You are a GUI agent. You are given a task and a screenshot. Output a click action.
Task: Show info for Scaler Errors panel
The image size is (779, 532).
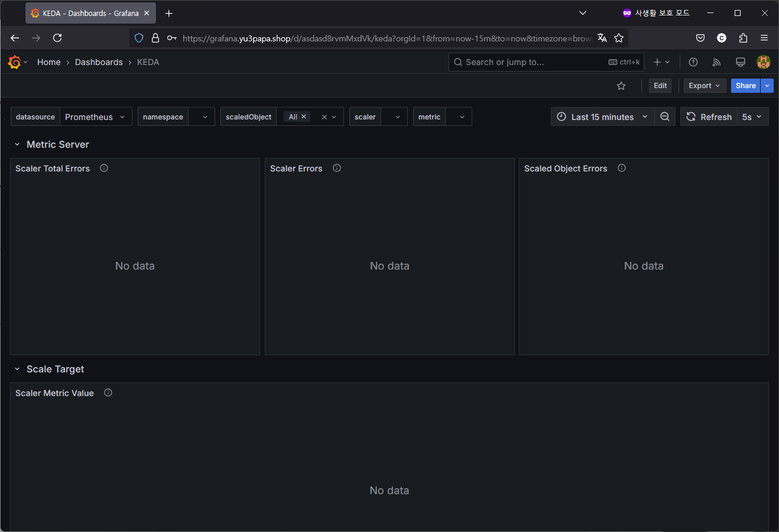(x=337, y=168)
